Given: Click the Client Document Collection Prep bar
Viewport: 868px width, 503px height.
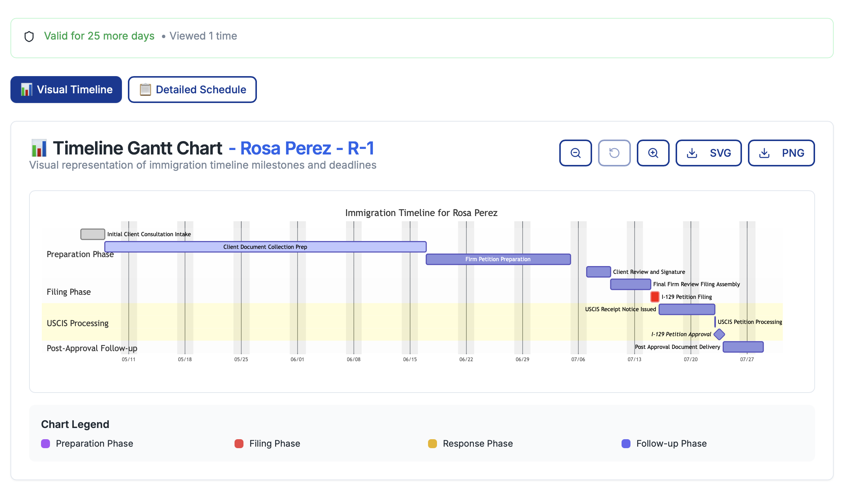Looking at the screenshot, I should tap(265, 247).
